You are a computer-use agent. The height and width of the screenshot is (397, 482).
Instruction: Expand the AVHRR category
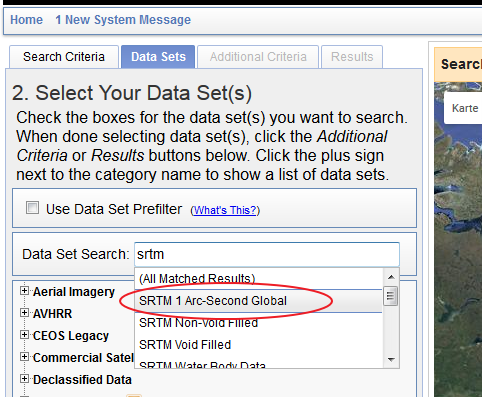24,313
